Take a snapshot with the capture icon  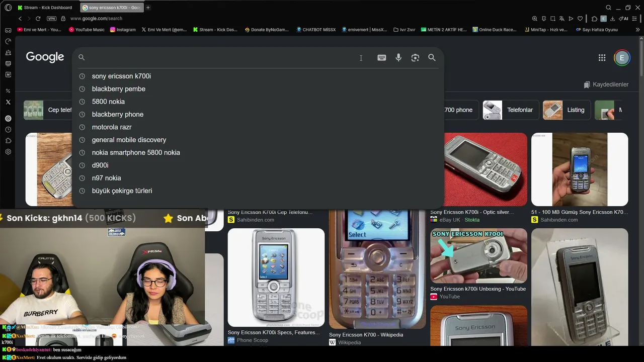coord(553,19)
